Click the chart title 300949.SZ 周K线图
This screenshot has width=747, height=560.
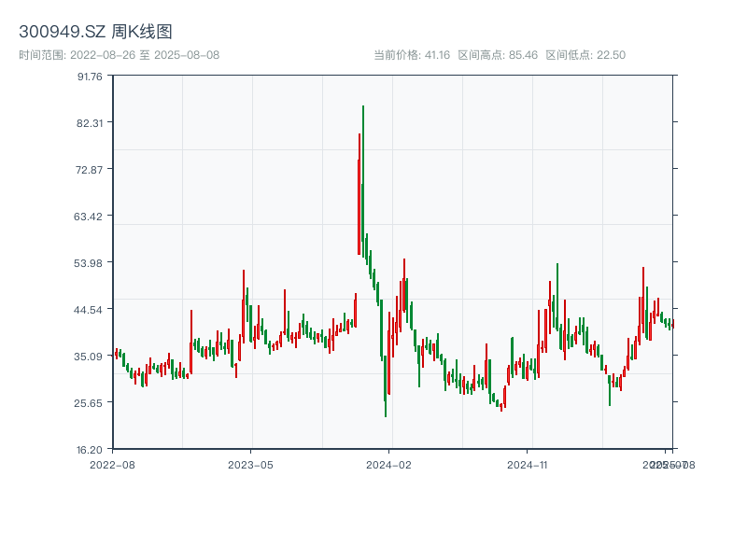point(95,32)
